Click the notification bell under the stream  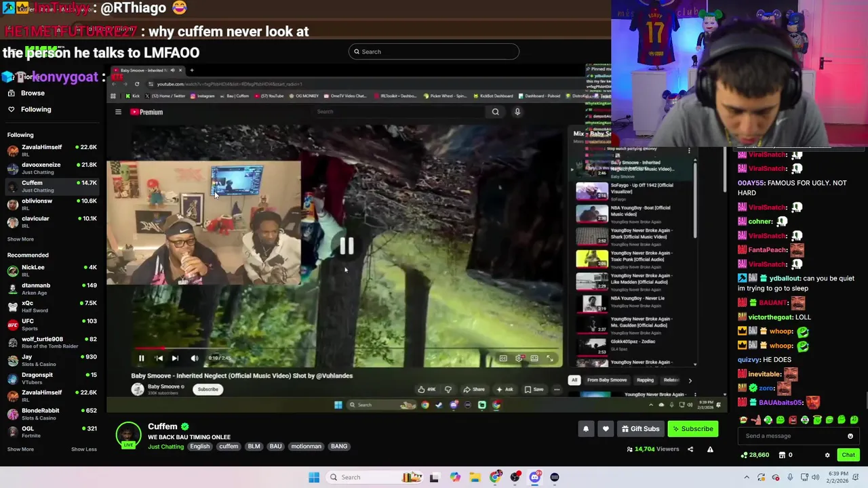586,429
